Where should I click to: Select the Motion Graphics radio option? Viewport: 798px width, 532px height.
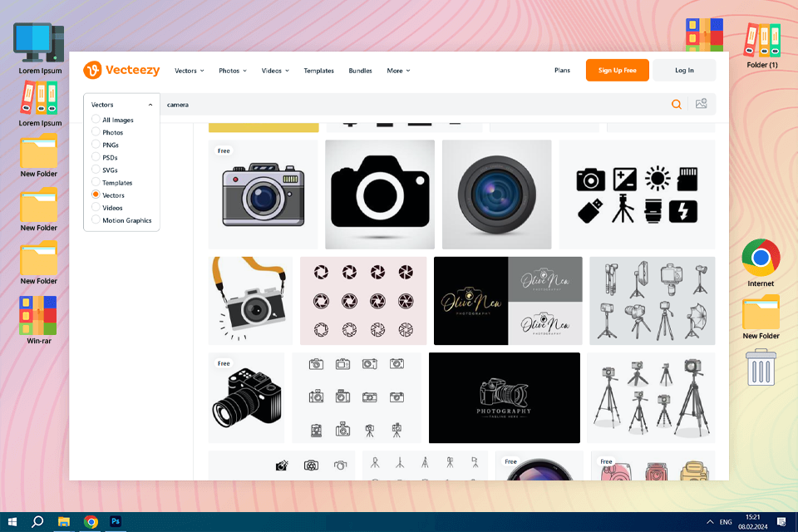[121, 220]
